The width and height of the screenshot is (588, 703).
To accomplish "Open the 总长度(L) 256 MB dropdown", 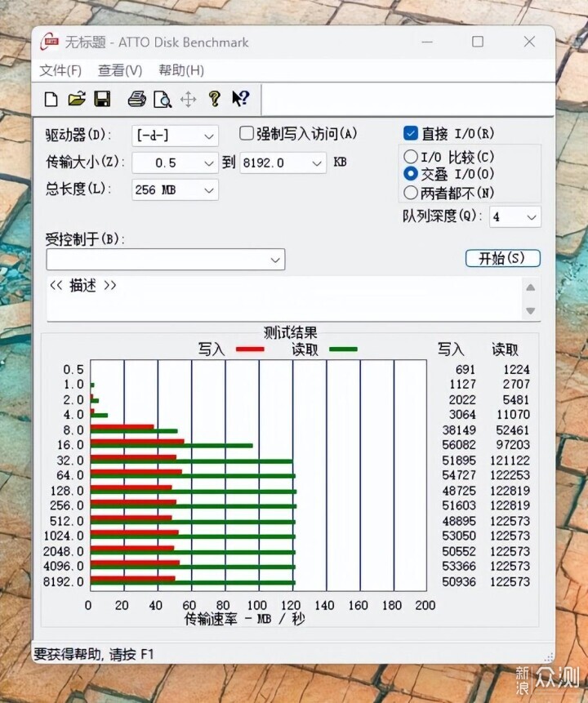I will [175, 190].
